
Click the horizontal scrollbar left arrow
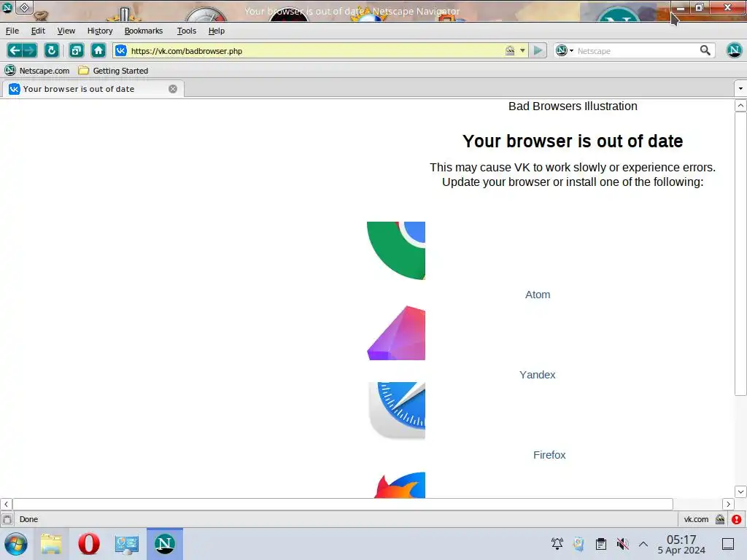[6, 504]
